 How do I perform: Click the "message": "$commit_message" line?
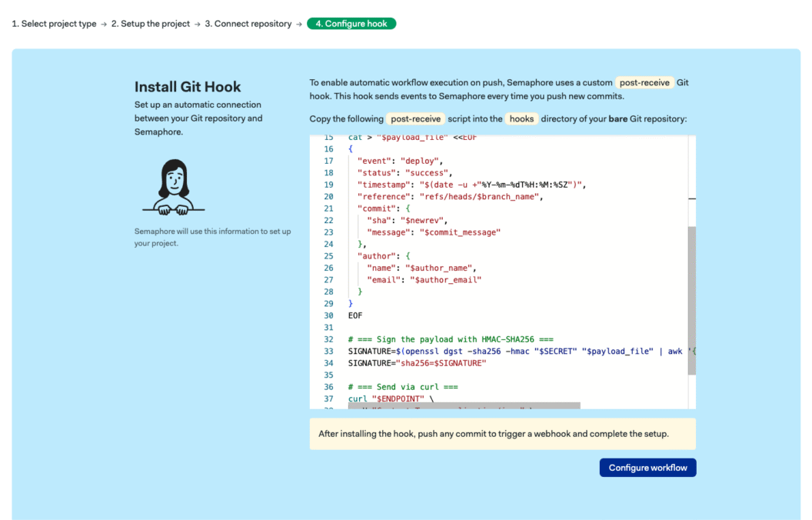tap(434, 232)
